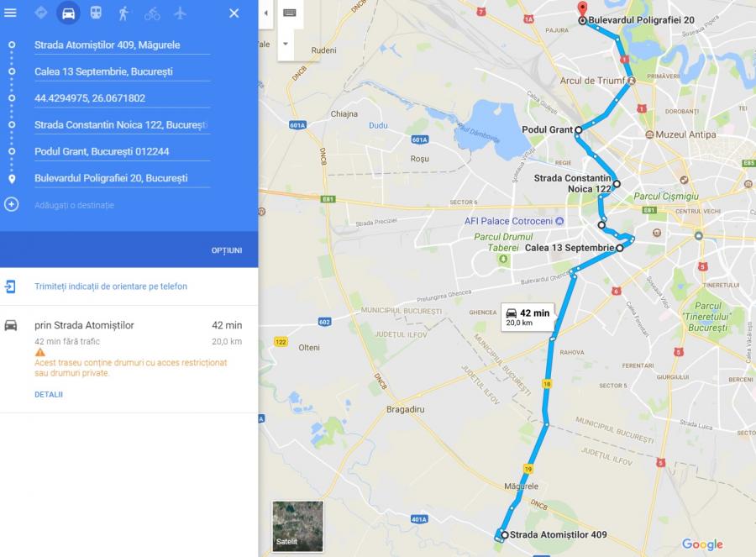Choose the cycling travel mode
756x557 pixels.
[x=152, y=13]
